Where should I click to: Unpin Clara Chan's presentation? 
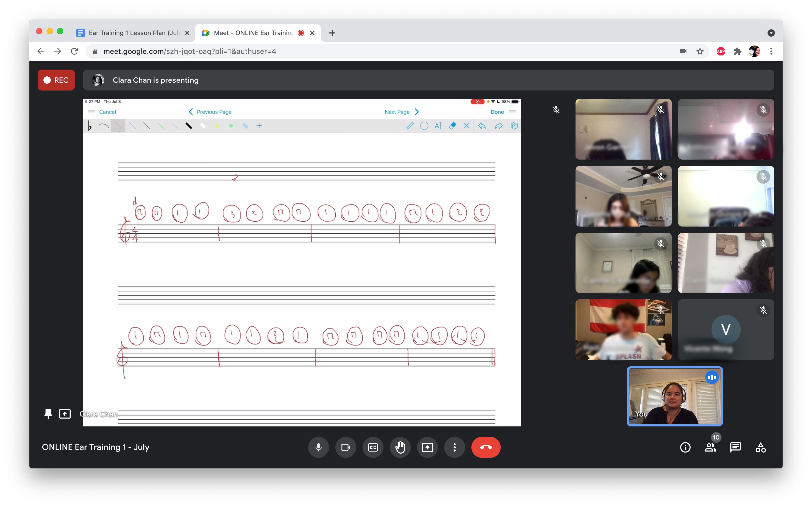point(48,413)
